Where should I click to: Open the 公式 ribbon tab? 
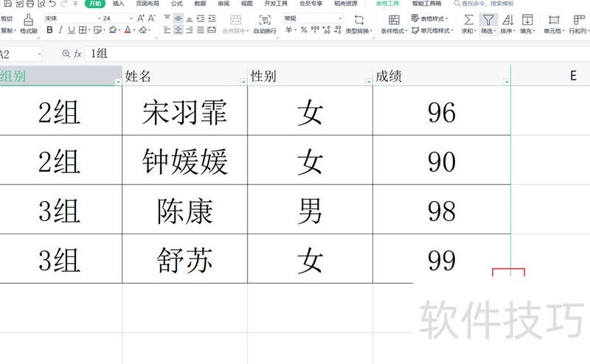click(x=176, y=4)
